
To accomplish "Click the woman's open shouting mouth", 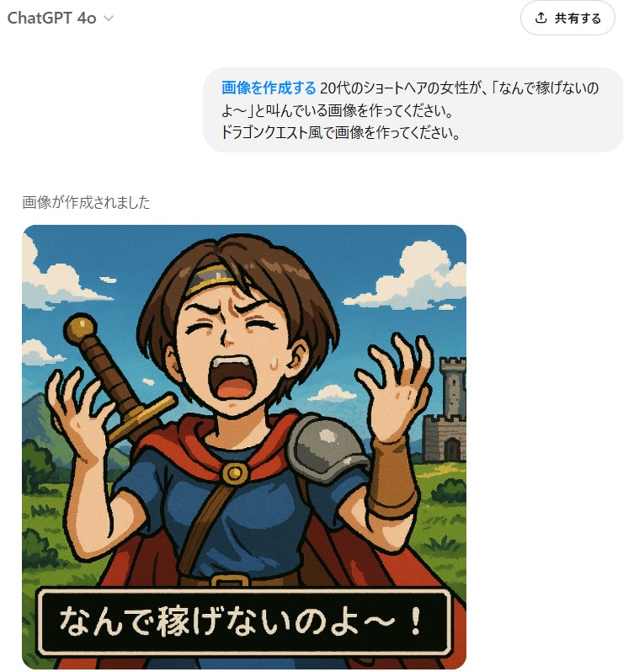I will click(x=235, y=379).
